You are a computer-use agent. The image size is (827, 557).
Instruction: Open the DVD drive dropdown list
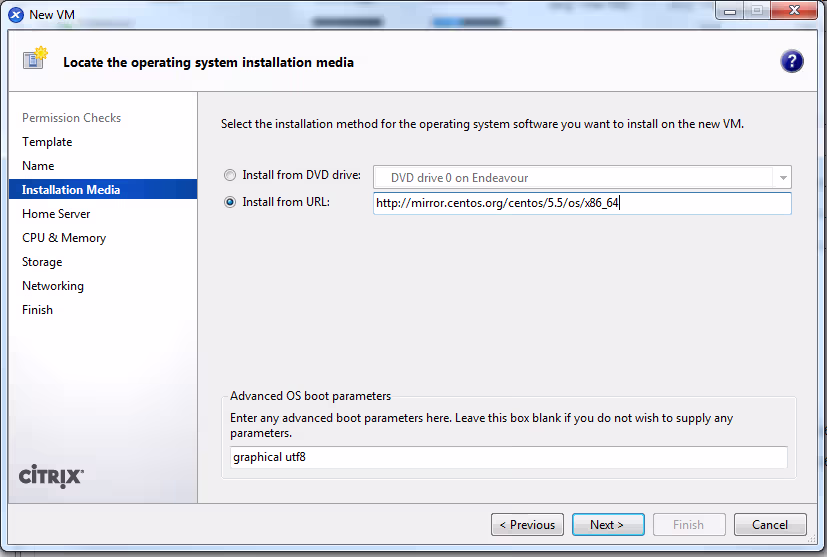tap(780, 178)
